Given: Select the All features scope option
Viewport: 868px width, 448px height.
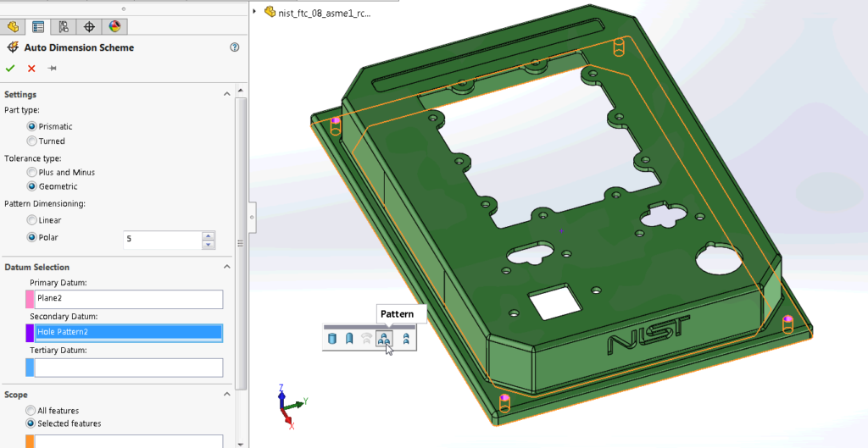Looking at the screenshot, I should coord(31,411).
